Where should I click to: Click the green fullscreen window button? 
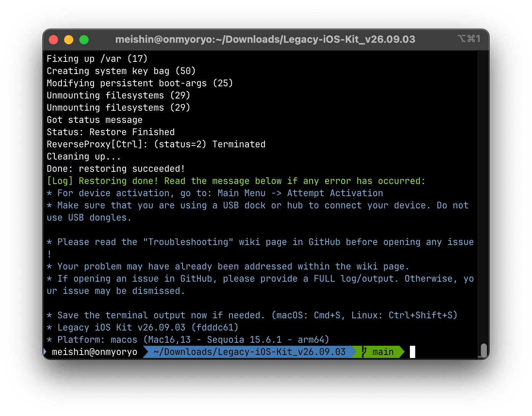(x=84, y=40)
